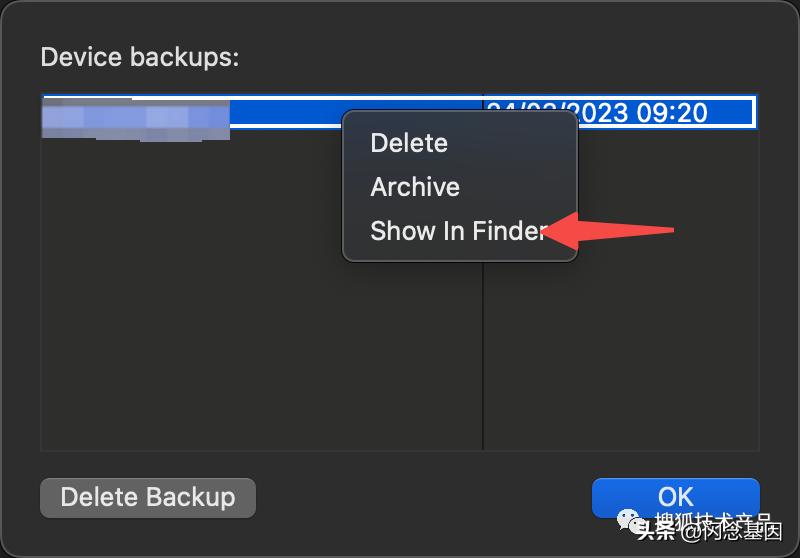Click Show In Finder menu entry
Viewport: 800px width, 558px height.
pos(458,231)
